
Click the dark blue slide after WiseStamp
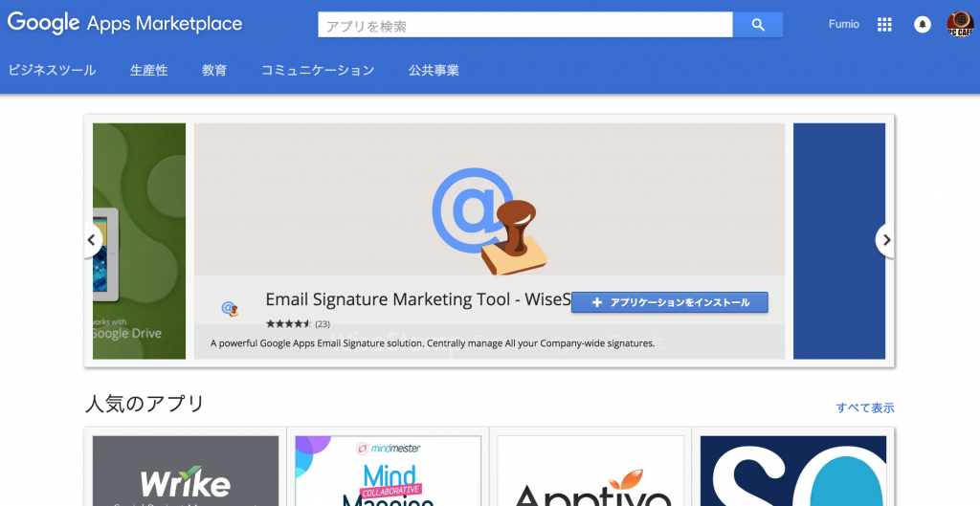point(839,241)
